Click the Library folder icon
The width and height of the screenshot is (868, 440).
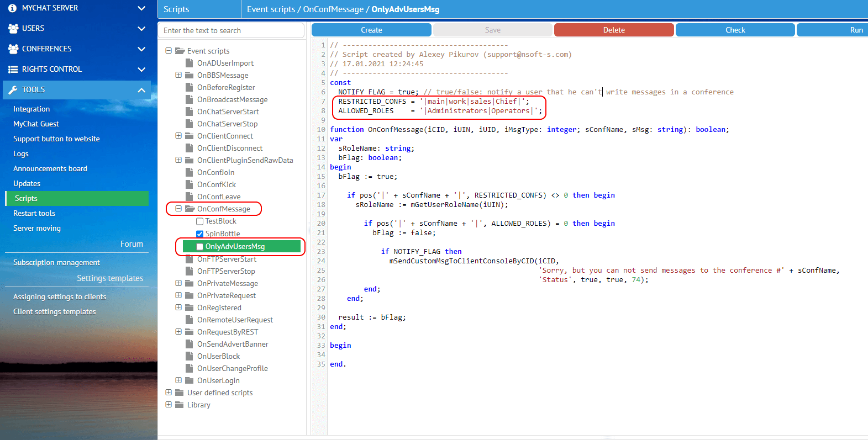coord(180,405)
